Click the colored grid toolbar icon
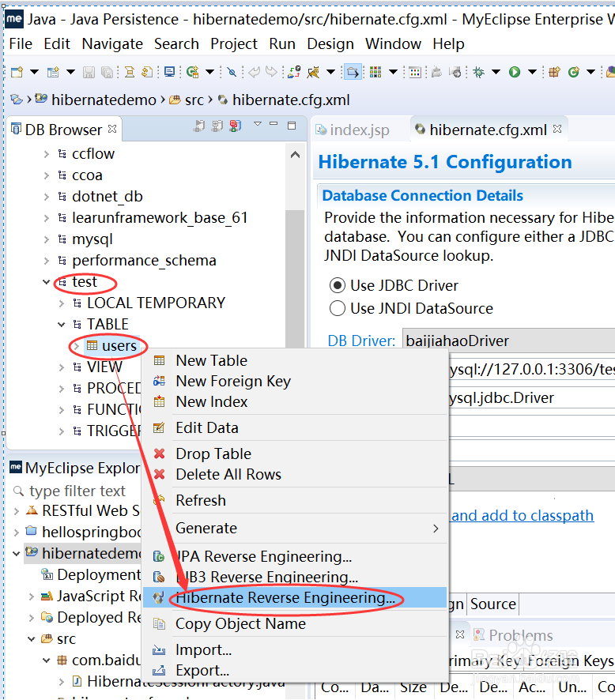Image resolution: width=615 pixels, height=700 pixels. pos(375,72)
